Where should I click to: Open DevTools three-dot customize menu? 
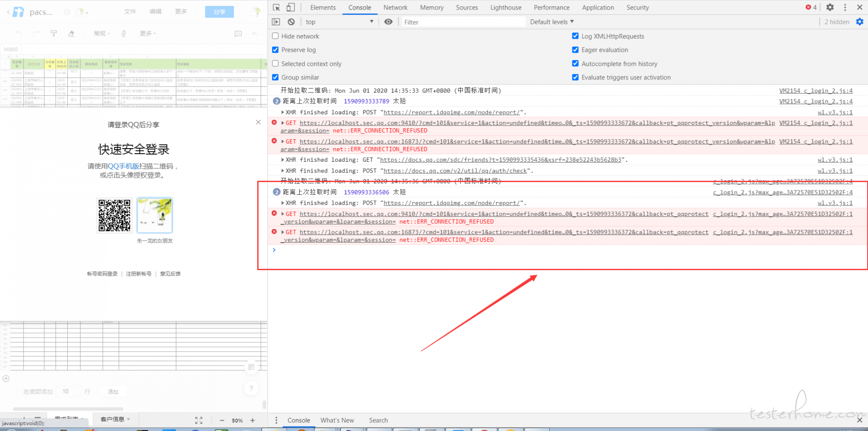tap(845, 7)
